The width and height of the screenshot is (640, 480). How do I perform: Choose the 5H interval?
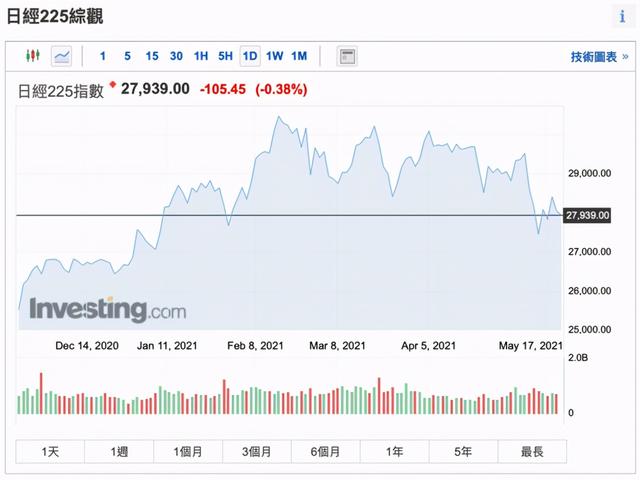(x=225, y=56)
